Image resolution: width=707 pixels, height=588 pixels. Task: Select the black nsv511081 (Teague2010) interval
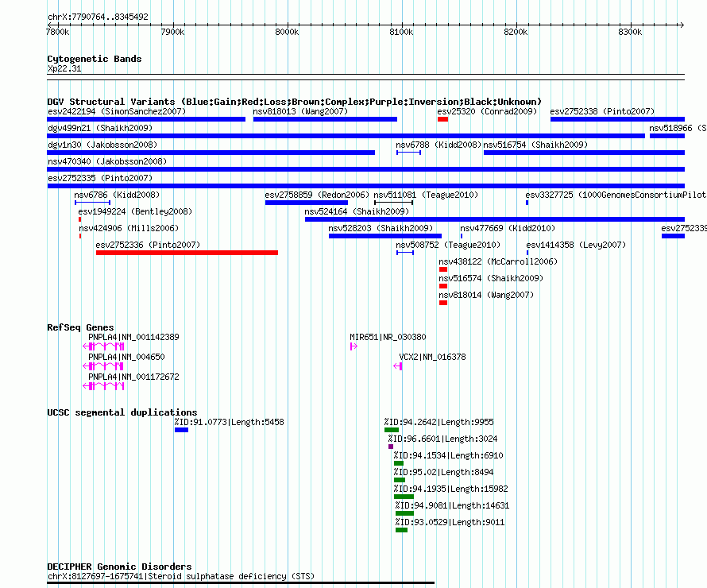(x=394, y=203)
